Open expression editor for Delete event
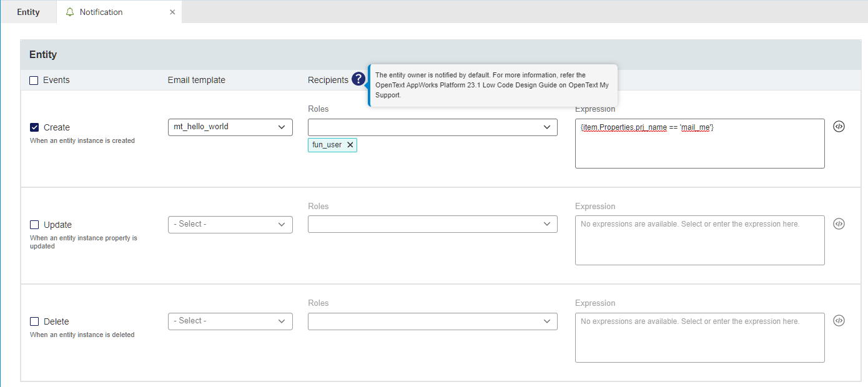The image size is (868, 387). coord(839,321)
